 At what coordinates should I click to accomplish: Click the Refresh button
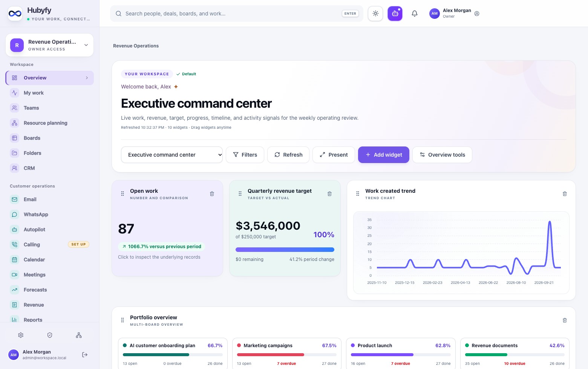[288, 155]
